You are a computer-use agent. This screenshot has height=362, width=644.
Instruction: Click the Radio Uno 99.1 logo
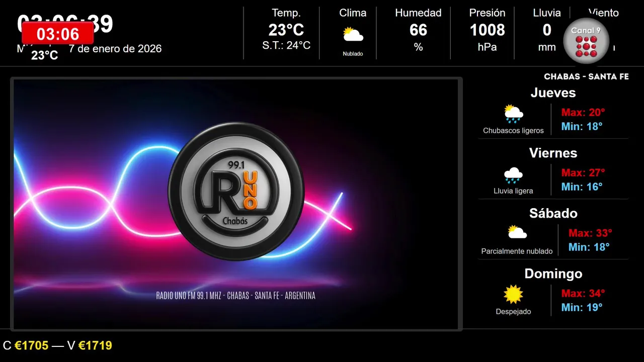(236, 192)
